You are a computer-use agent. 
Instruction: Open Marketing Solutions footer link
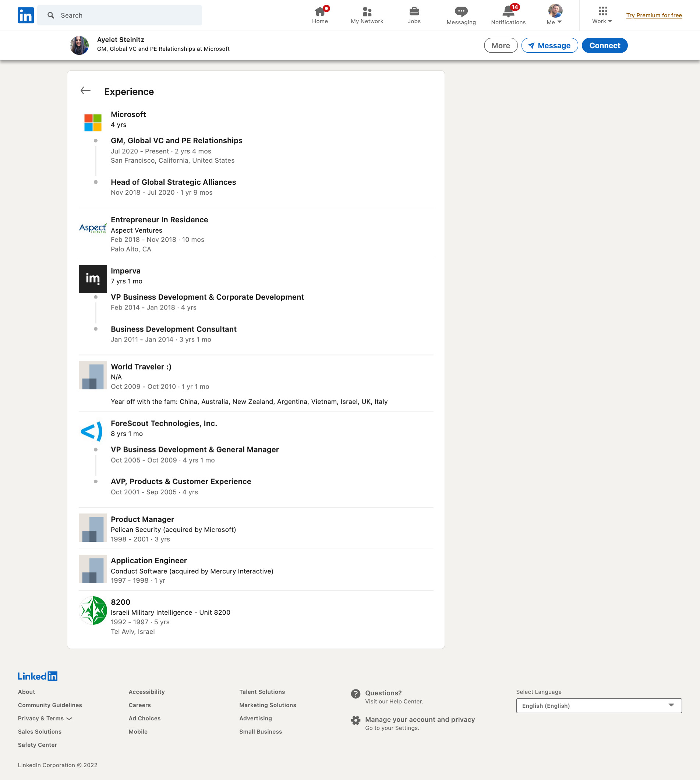pyautogui.click(x=268, y=705)
